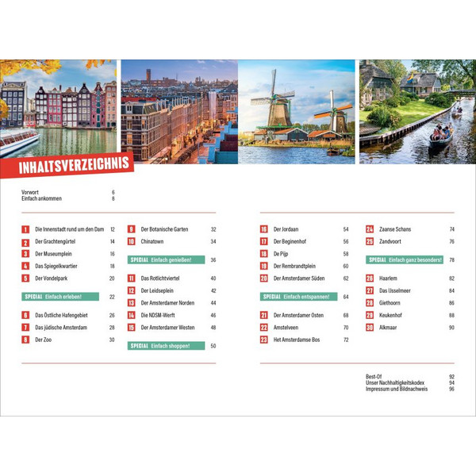Click the 'Unser Nachhaltigkeitskodex' entry
This screenshot has height=476, width=476.
(395, 382)
